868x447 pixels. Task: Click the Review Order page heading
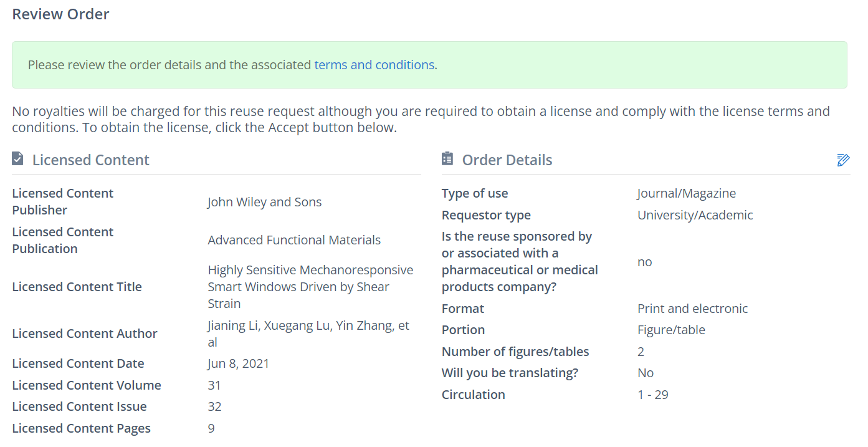60,14
